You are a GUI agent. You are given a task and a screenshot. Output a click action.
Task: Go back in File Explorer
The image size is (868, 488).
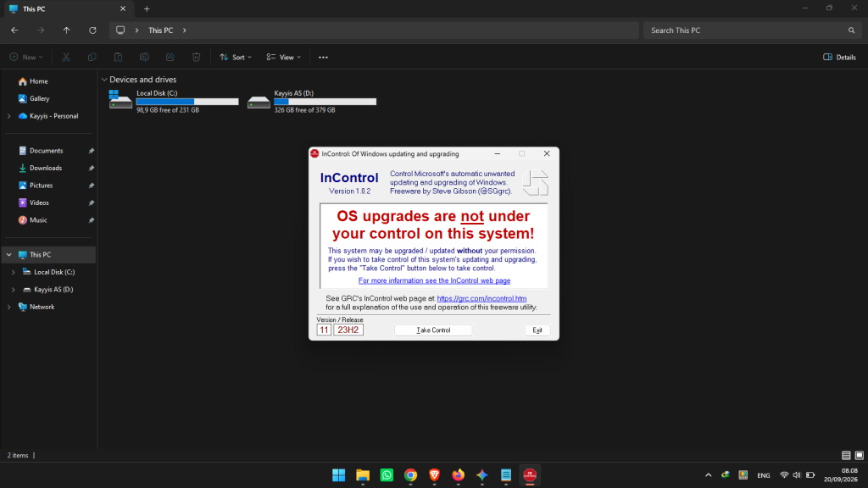click(14, 30)
